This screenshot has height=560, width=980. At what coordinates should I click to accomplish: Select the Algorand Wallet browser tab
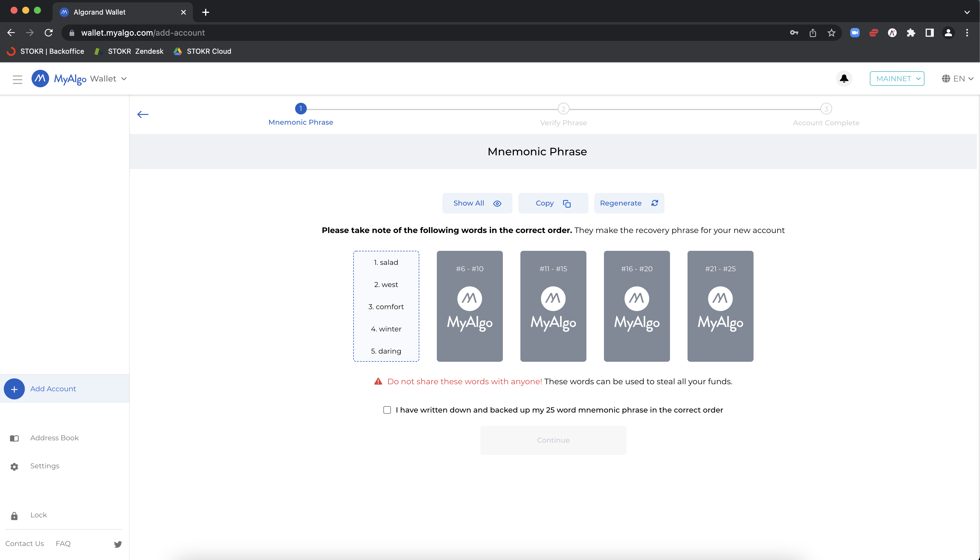[122, 12]
